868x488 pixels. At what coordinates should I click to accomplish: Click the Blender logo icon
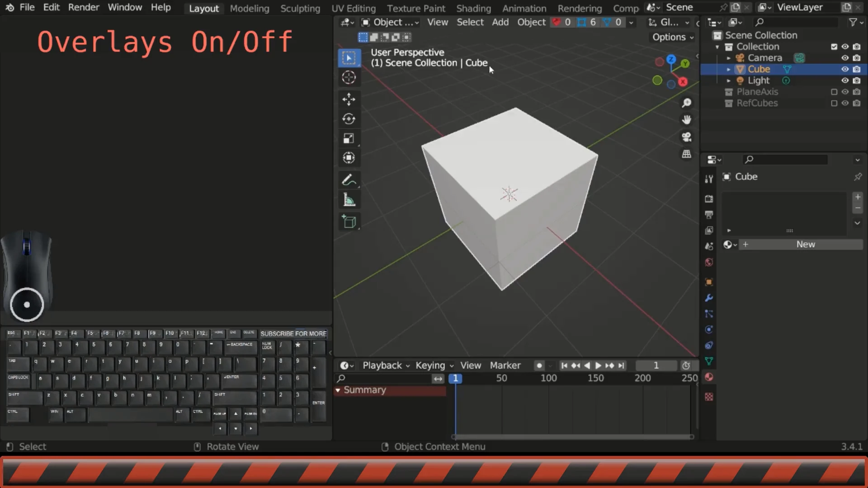(x=9, y=8)
